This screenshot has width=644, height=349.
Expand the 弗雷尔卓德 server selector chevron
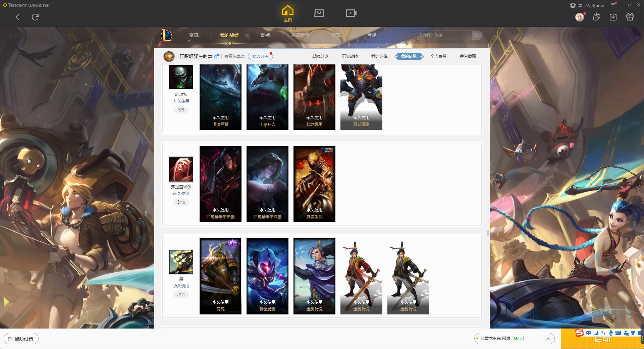point(548,339)
